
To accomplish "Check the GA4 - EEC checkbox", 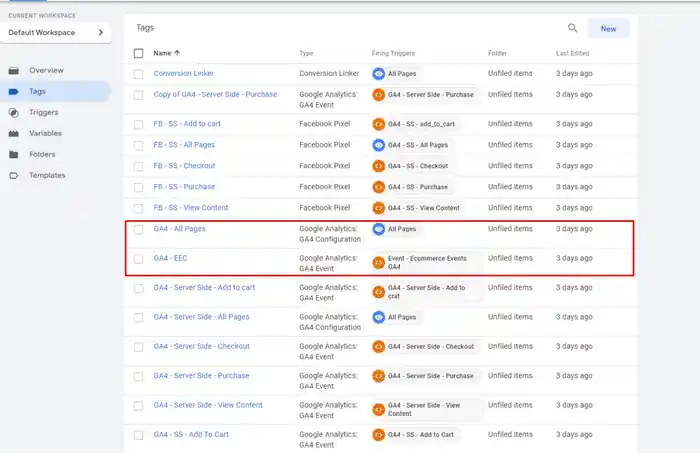I will coord(138,259).
